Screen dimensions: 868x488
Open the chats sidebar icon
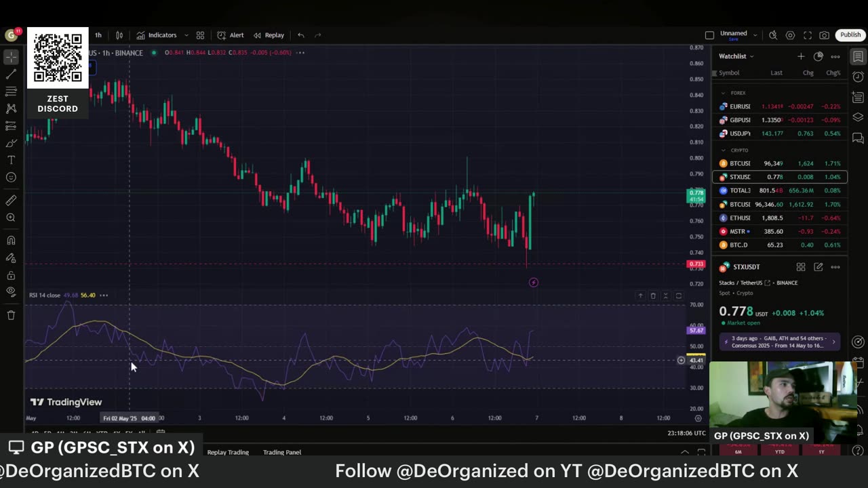pos(858,138)
